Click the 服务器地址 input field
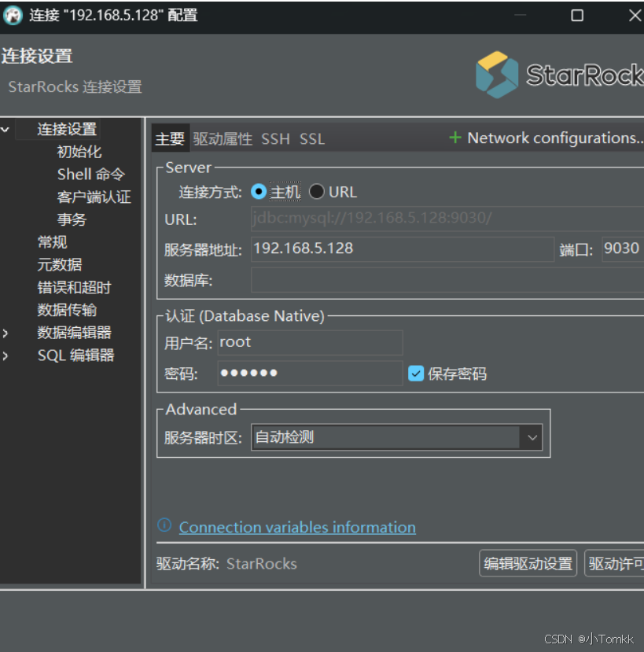The image size is (644, 652). (x=403, y=249)
